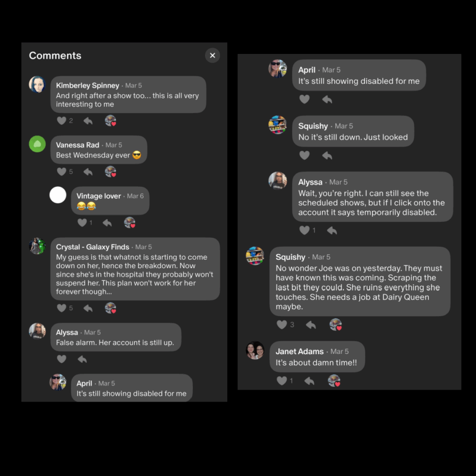Open Janet Adams' profile photo
Screen dimensions: 476x476
[x=255, y=350]
